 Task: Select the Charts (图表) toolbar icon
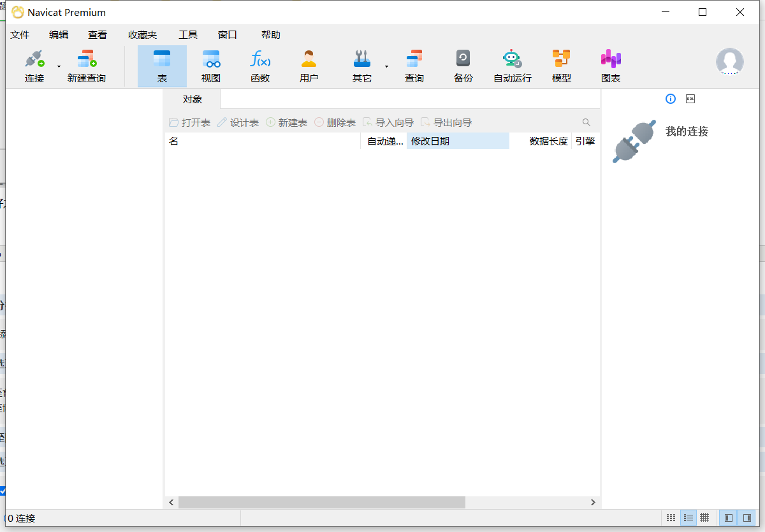611,59
